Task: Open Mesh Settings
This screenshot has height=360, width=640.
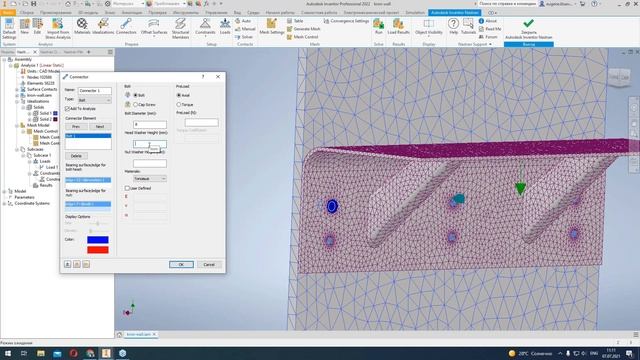Action: tap(271, 27)
